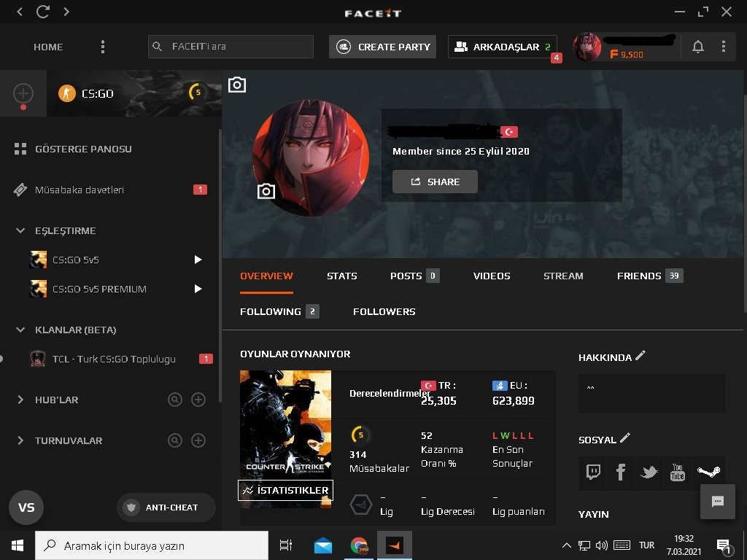Viewport: 747px width, 560px height.
Task: Open the FOLLOWING tab
Action: [279, 311]
